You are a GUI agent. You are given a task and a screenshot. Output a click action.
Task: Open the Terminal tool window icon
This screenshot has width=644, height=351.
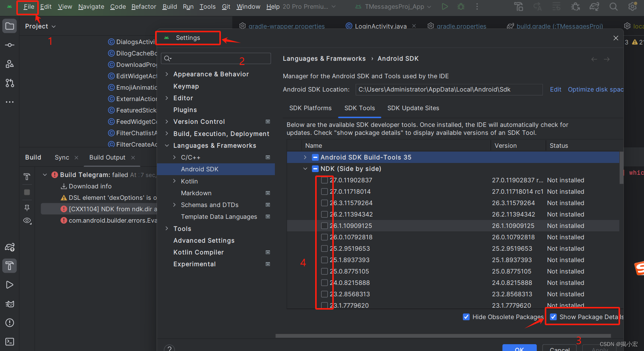[x=10, y=342]
